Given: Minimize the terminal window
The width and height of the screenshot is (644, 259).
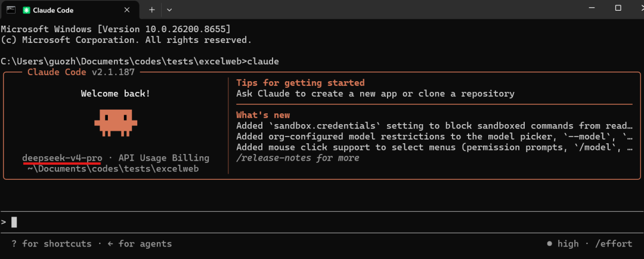Looking at the screenshot, I should coord(592,8).
